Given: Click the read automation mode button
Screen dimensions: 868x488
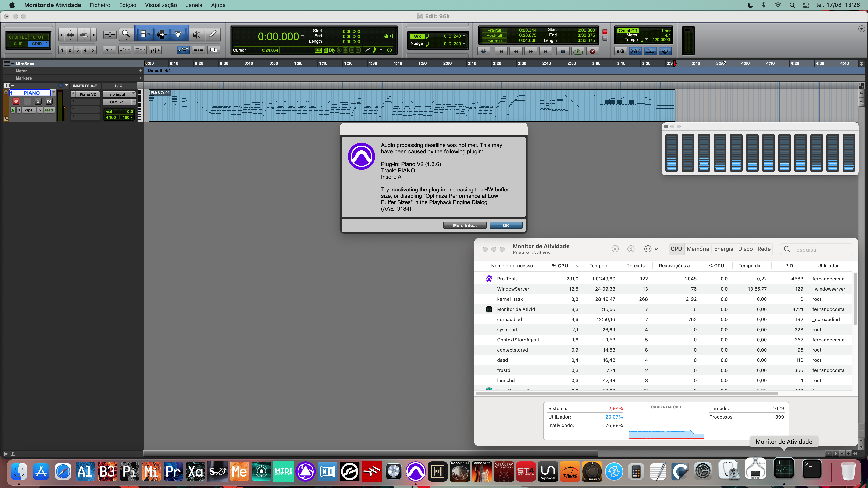Looking at the screenshot, I should pos(49,110).
